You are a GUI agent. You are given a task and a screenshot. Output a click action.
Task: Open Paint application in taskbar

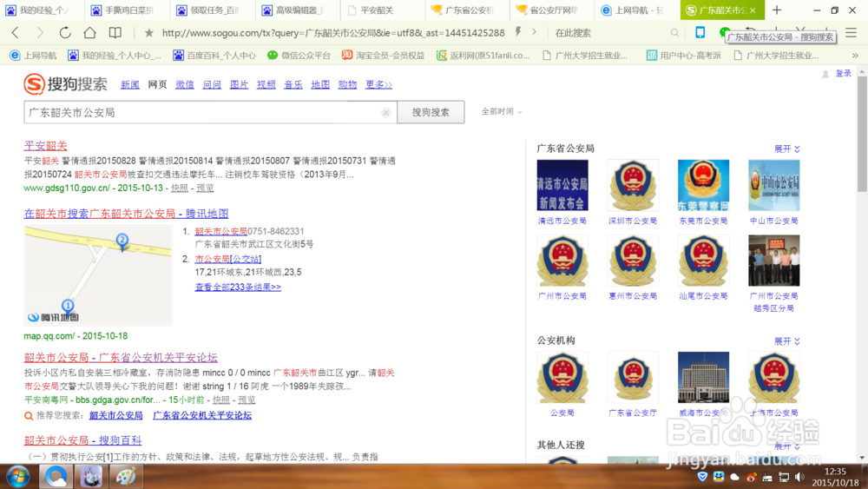(x=126, y=476)
